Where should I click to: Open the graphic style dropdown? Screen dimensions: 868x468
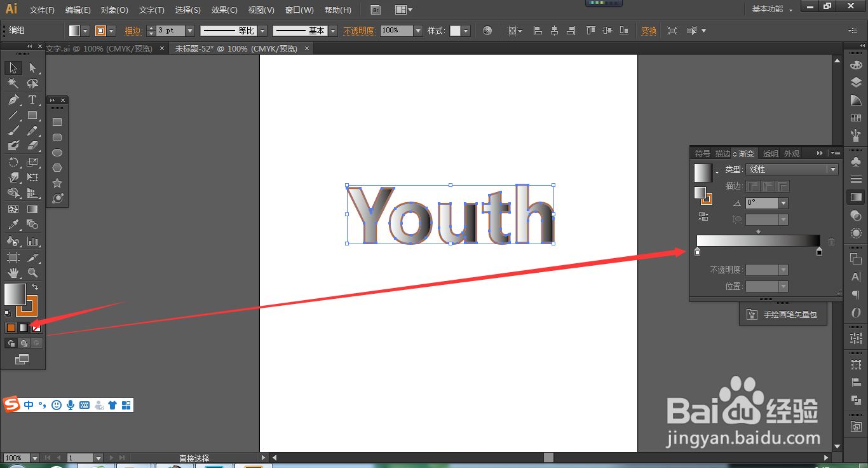tap(466, 31)
